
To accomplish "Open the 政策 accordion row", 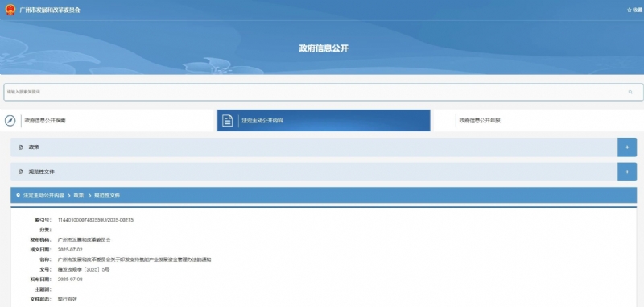I will [314, 147].
